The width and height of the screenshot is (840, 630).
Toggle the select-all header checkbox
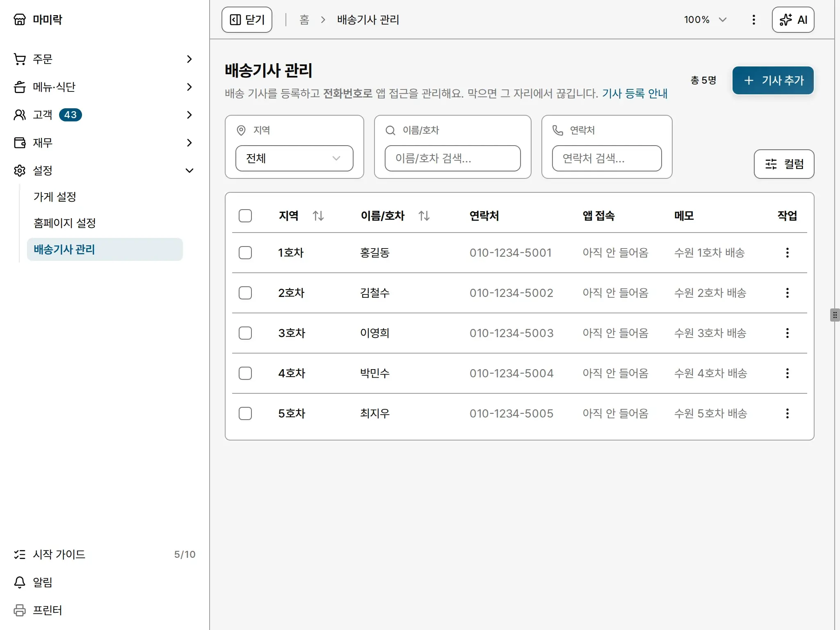coord(245,216)
